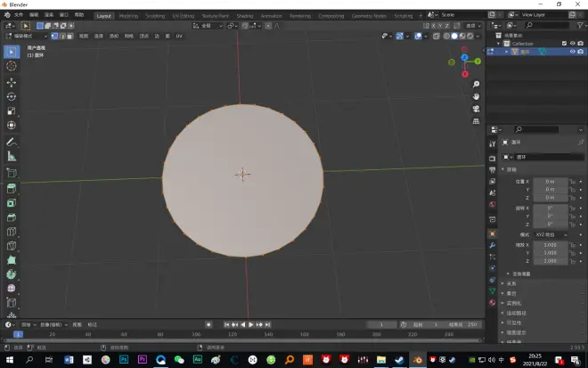Expand the circle object in outliner

pos(508,52)
